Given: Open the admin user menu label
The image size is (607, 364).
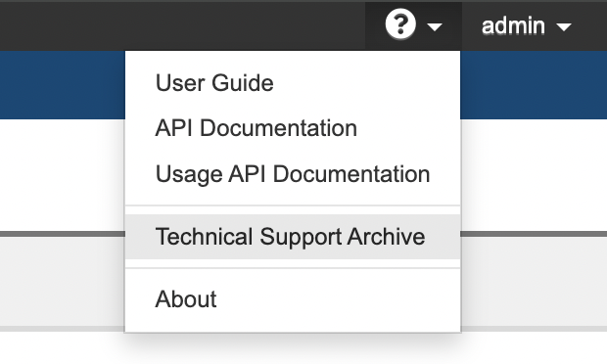Looking at the screenshot, I should click(x=513, y=25).
